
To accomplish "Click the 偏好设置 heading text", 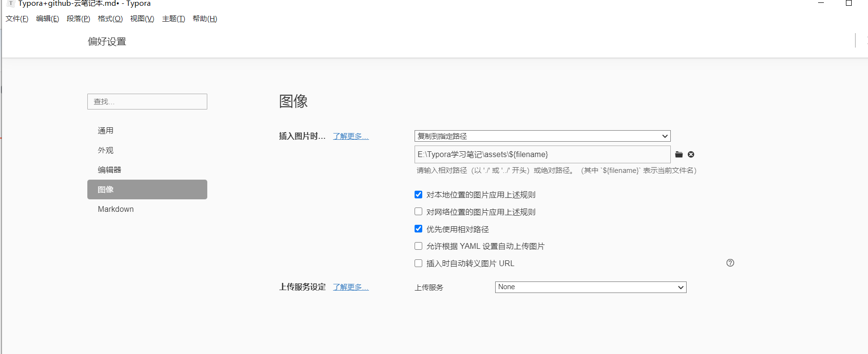I will click(x=107, y=42).
